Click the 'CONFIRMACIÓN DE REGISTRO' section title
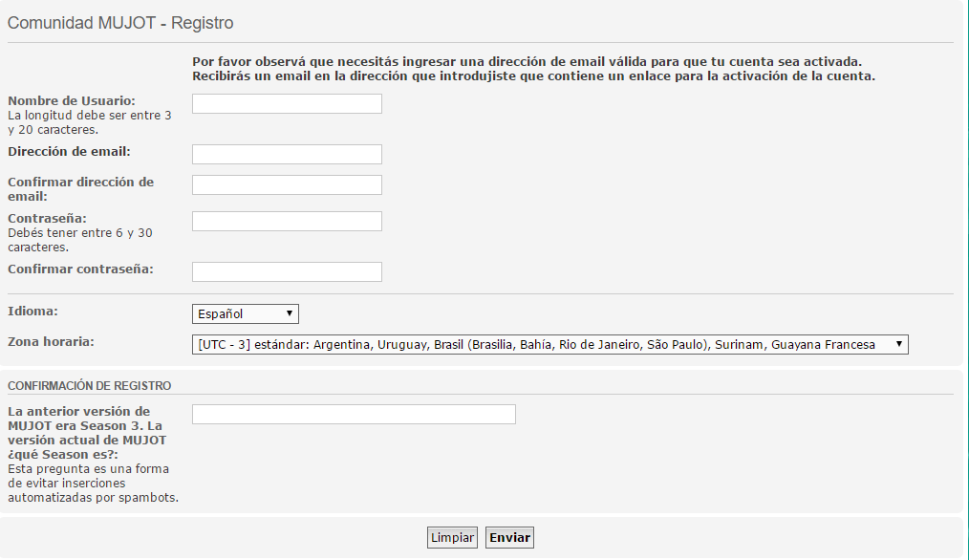The image size is (969, 560). [x=90, y=386]
